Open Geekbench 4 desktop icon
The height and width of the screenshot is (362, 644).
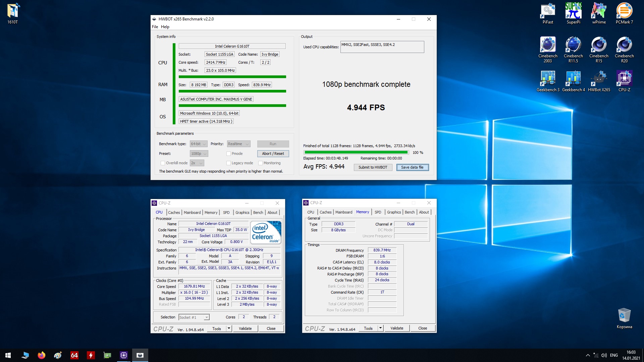click(573, 81)
